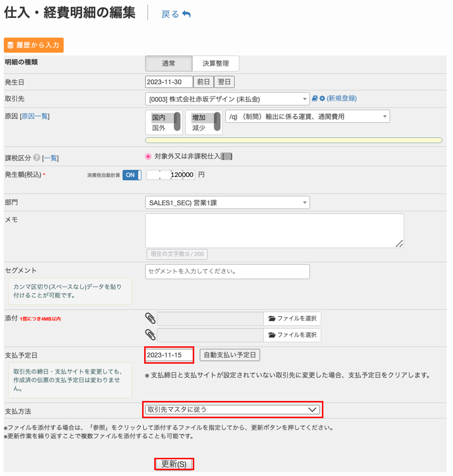This screenshot has height=476, width=453.
Task: Click the 翌日 button
Action: click(224, 82)
